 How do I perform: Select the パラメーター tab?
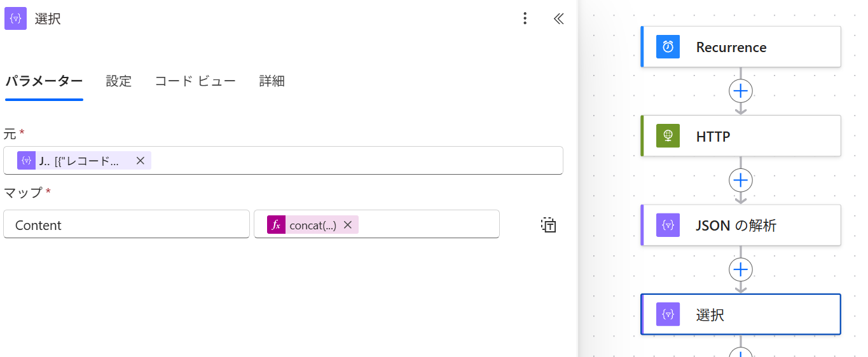click(x=44, y=81)
